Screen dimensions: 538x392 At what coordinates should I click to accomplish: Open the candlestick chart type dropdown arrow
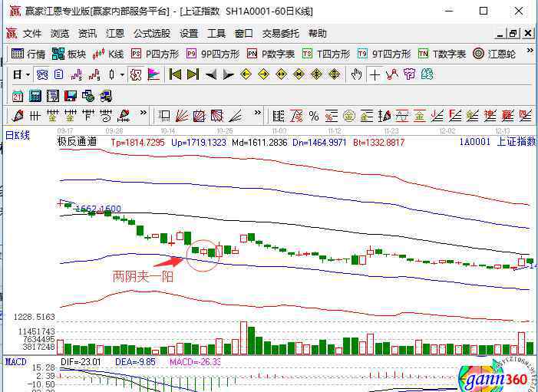coord(122,74)
